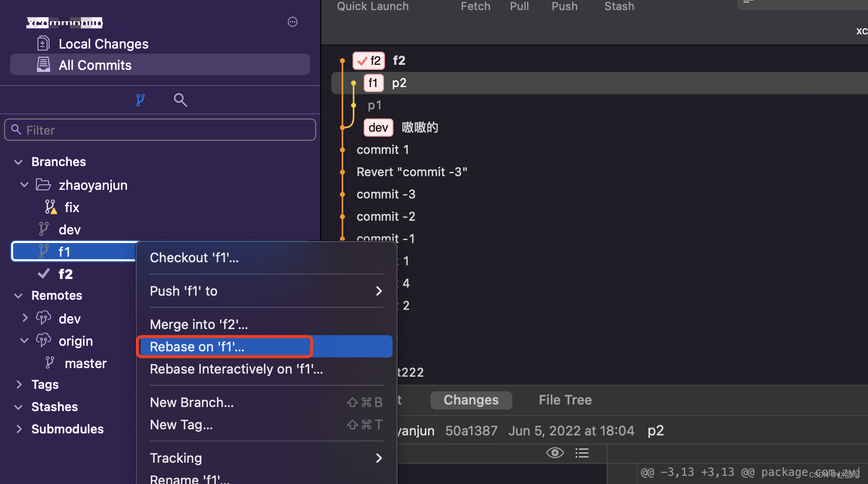This screenshot has height=484, width=868.
Task: Click the Quick Launch toolbar button
Action: pyautogui.click(x=373, y=7)
